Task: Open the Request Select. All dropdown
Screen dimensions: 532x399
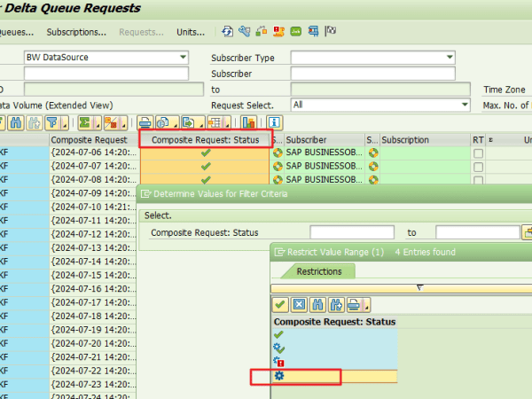Action: (x=465, y=105)
